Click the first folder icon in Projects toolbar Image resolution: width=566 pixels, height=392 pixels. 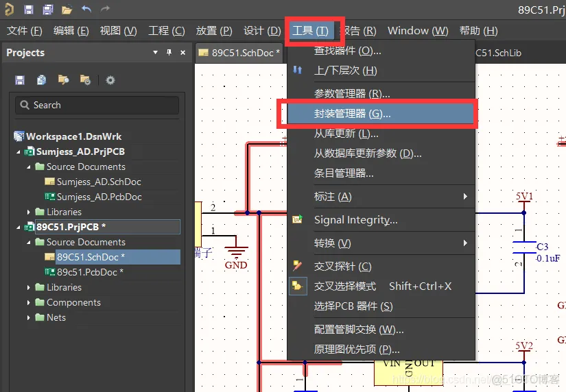pyautogui.click(x=63, y=79)
